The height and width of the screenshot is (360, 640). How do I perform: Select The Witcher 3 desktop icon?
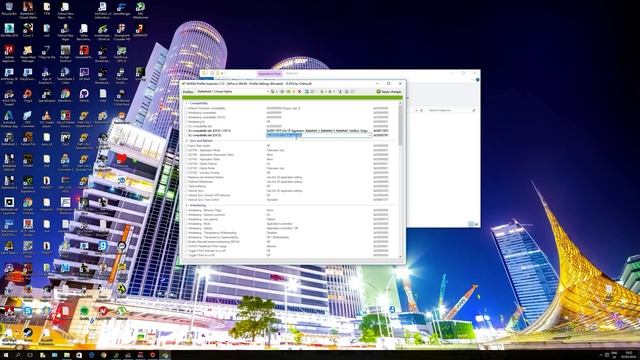pyautogui.click(x=121, y=96)
